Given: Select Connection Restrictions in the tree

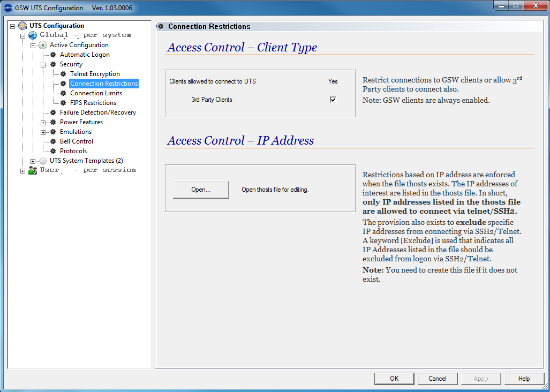Looking at the screenshot, I should tap(104, 84).
